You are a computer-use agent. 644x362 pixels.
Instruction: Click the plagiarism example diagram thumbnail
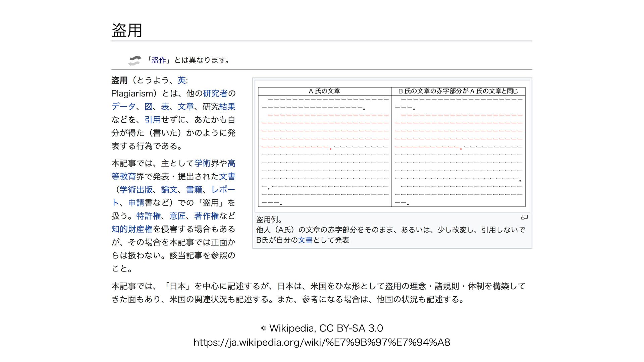pyautogui.click(x=391, y=147)
